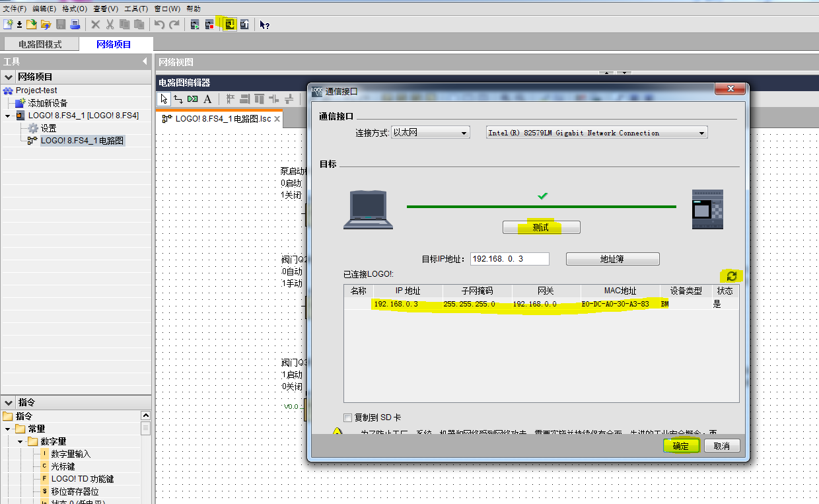Click the context help cursor icon
Image resolution: width=819 pixels, height=504 pixels.
click(264, 25)
